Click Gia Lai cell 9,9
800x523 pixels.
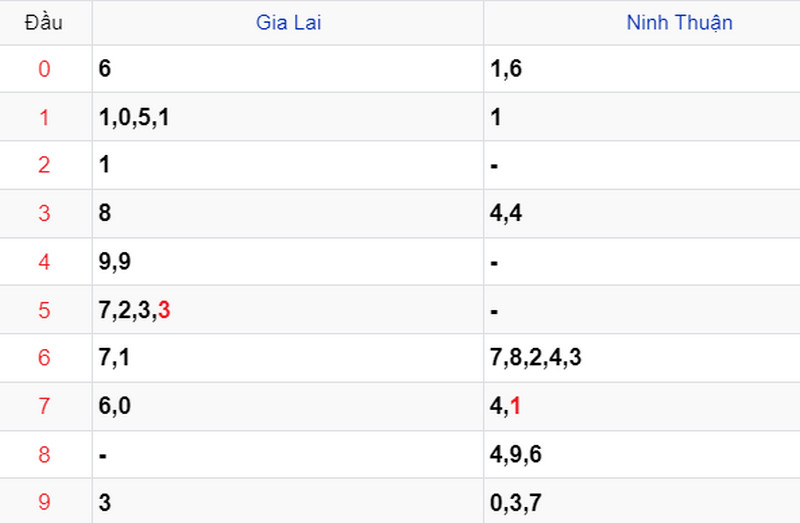tap(115, 262)
